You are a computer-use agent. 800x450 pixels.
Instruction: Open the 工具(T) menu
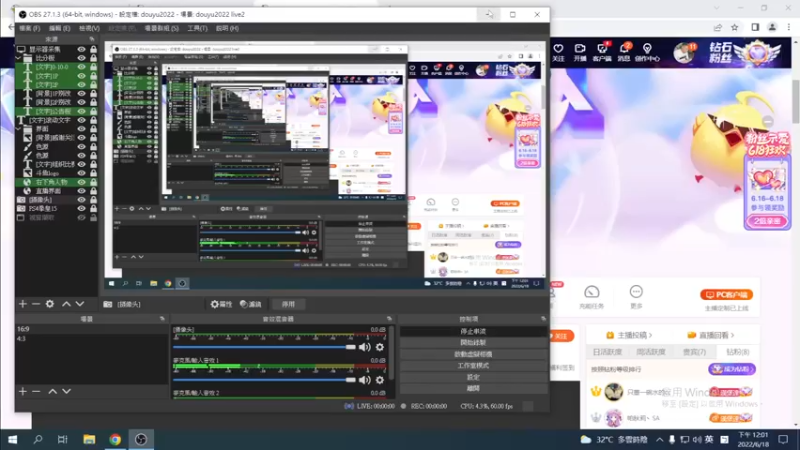(197, 29)
